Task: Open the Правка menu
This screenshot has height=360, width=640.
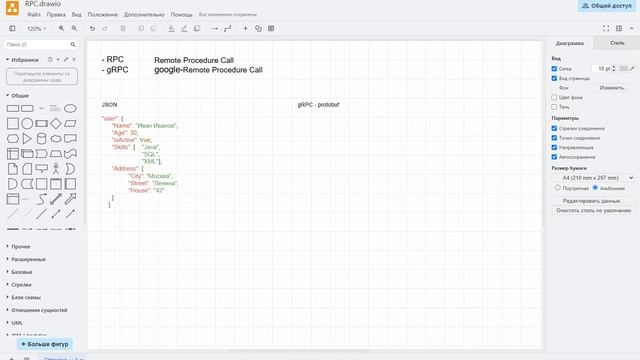Action: pyautogui.click(x=56, y=14)
